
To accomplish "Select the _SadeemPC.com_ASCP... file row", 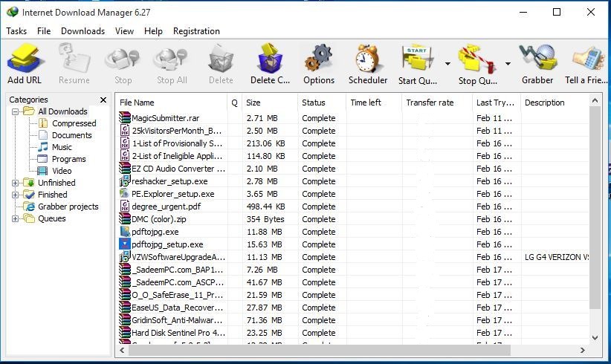I will click(352, 282).
